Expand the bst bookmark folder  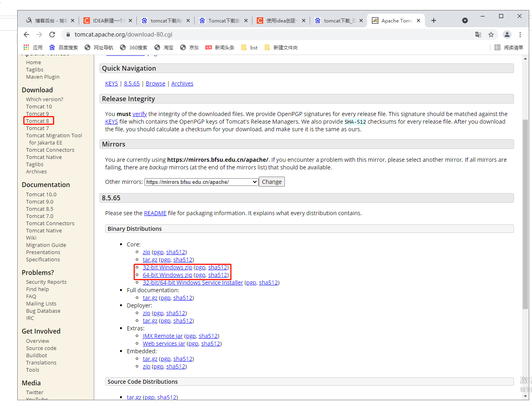click(249, 47)
